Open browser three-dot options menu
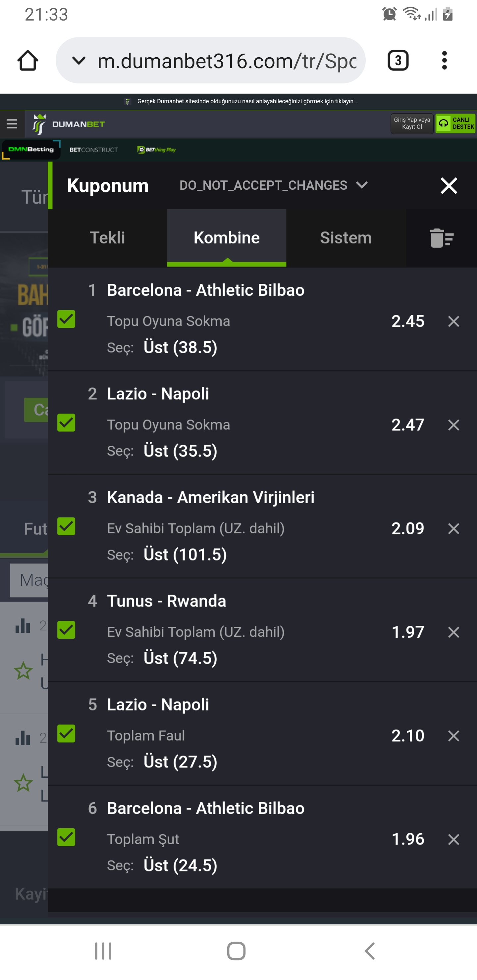Screen dimensions: 477x980 tap(444, 61)
